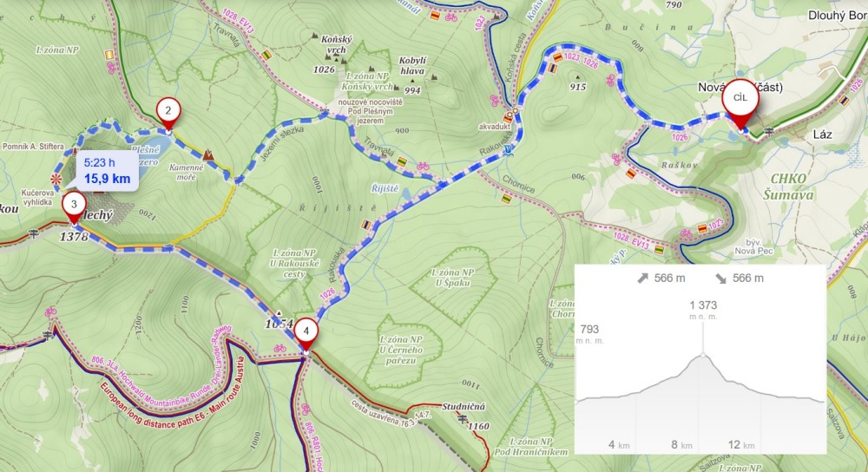Click the Koňský vrch peak label
The width and height of the screenshot is (868, 472).
click(x=337, y=45)
